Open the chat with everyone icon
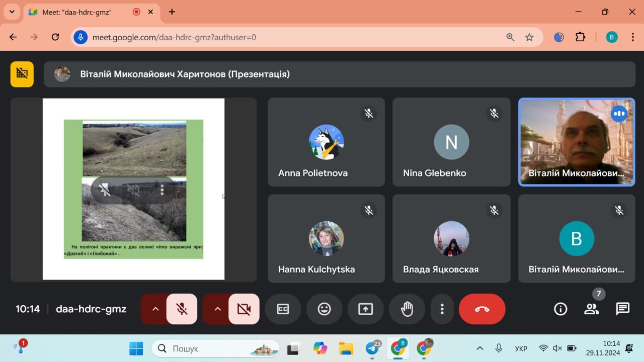Viewport: 644px width, 362px height. (622, 309)
